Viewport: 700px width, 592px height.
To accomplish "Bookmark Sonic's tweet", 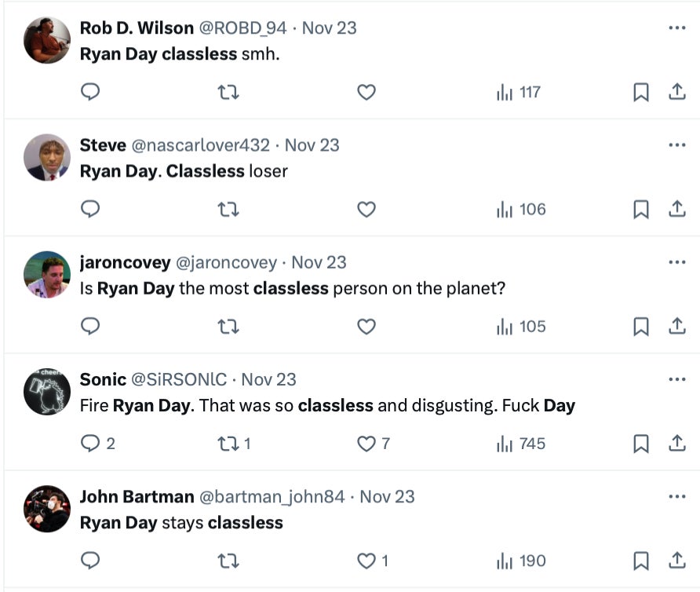I will coord(641,444).
